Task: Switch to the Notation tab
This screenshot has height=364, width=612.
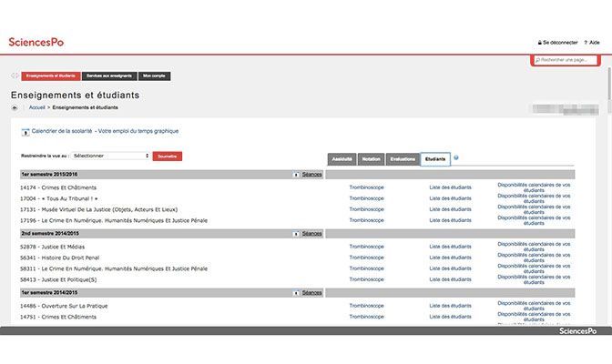Action: (x=371, y=158)
